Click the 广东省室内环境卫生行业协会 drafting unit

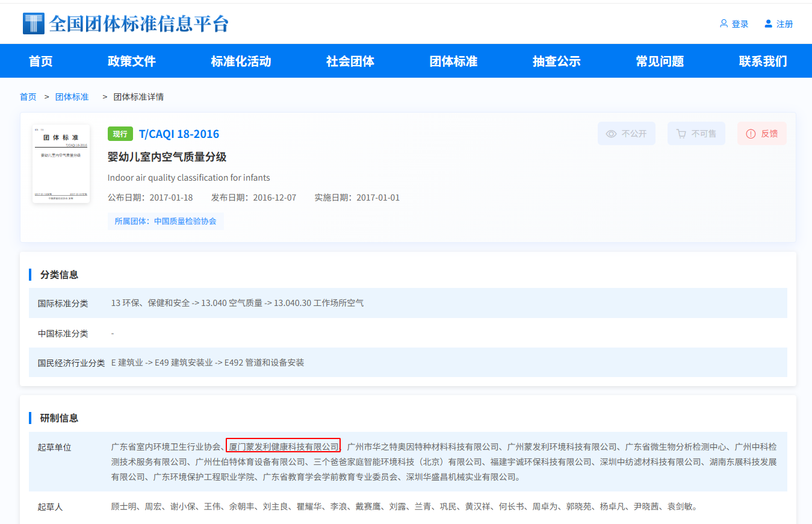166,447
